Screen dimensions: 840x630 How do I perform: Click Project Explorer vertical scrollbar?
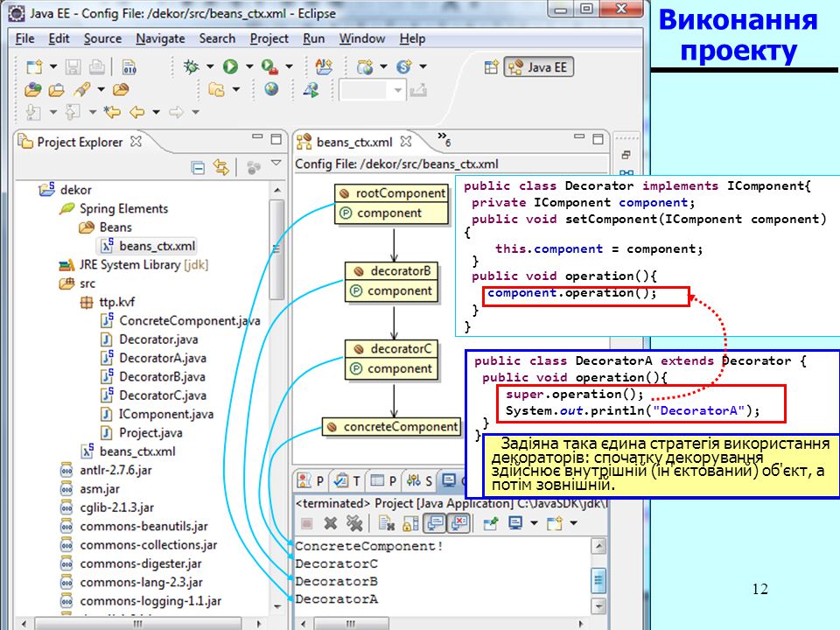(277, 249)
